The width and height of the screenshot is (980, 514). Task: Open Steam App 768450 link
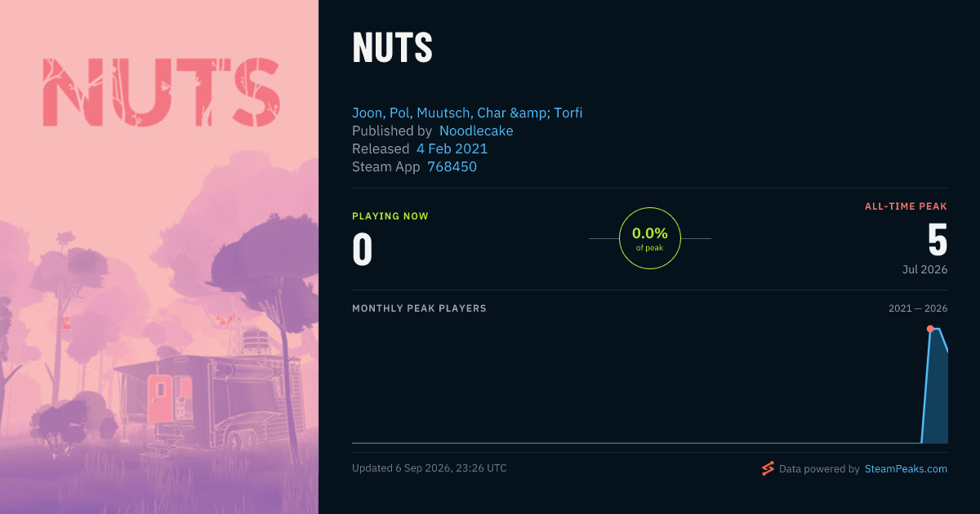pos(452,166)
